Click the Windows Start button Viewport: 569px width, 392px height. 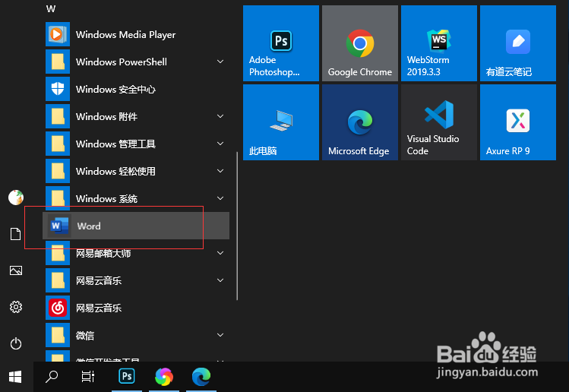[15, 377]
